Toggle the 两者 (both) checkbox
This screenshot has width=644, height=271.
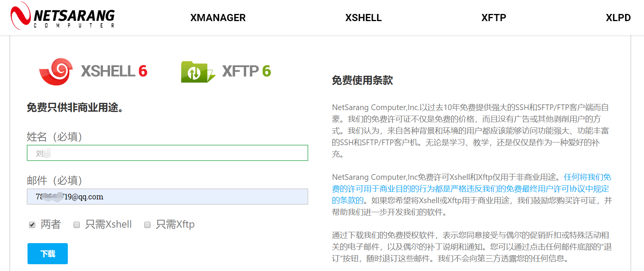click(x=32, y=225)
